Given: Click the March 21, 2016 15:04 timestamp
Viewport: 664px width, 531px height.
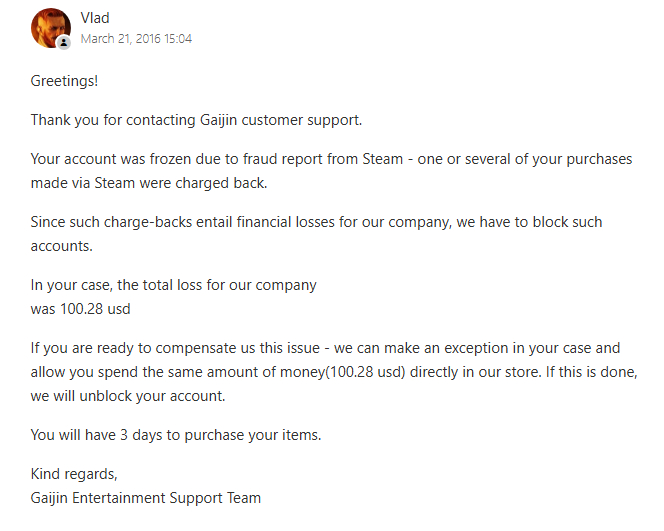Looking at the screenshot, I should pyautogui.click(x=136, y=39).
